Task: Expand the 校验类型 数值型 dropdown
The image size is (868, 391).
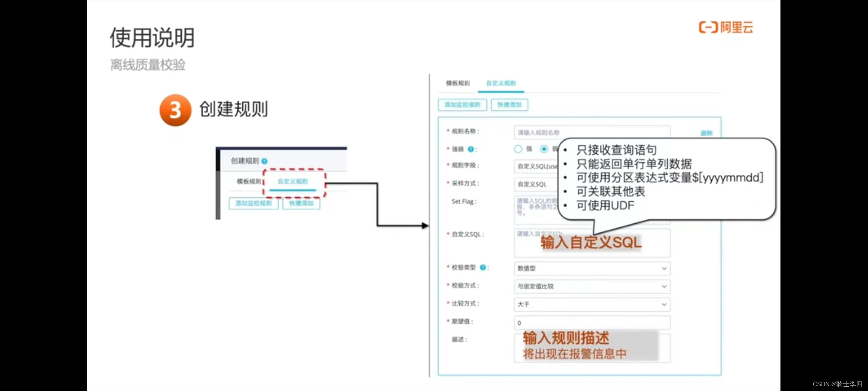Action: point(592,268)
